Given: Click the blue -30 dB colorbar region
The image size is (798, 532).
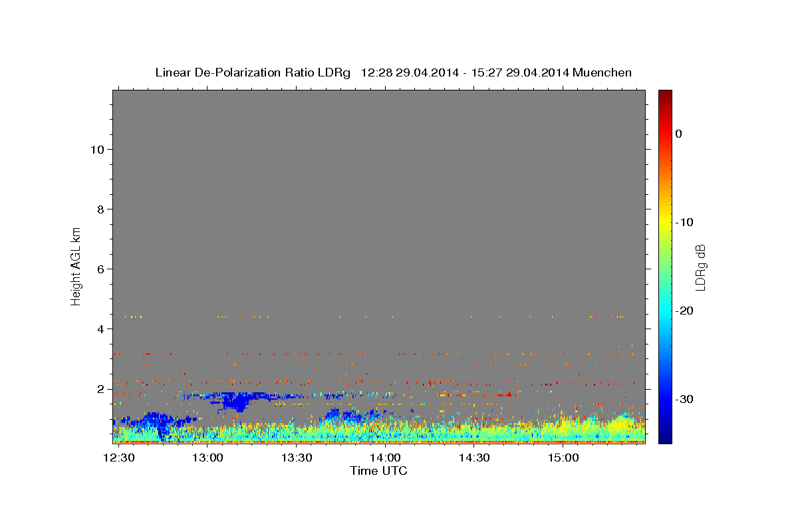Looking at the screenshot, I should click(665, 399).
